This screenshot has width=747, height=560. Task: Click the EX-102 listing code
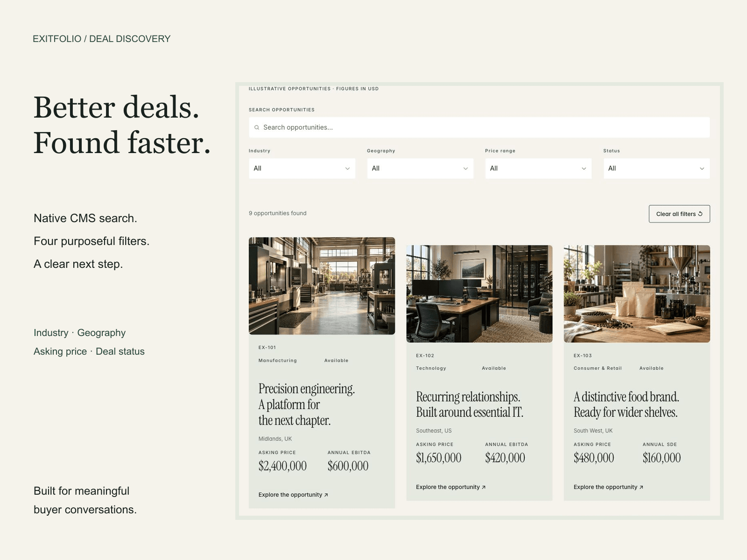[x=425, y=356]
